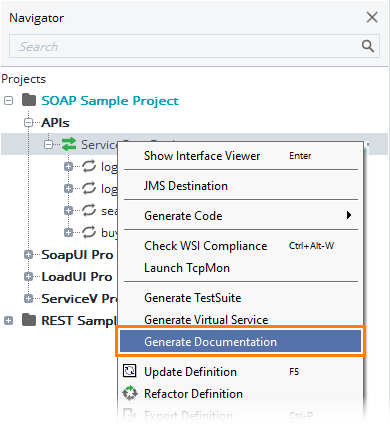Expand the 'buy' operation node
The width and height of the screenshot is (390, 426).
[x=68, y=232]
